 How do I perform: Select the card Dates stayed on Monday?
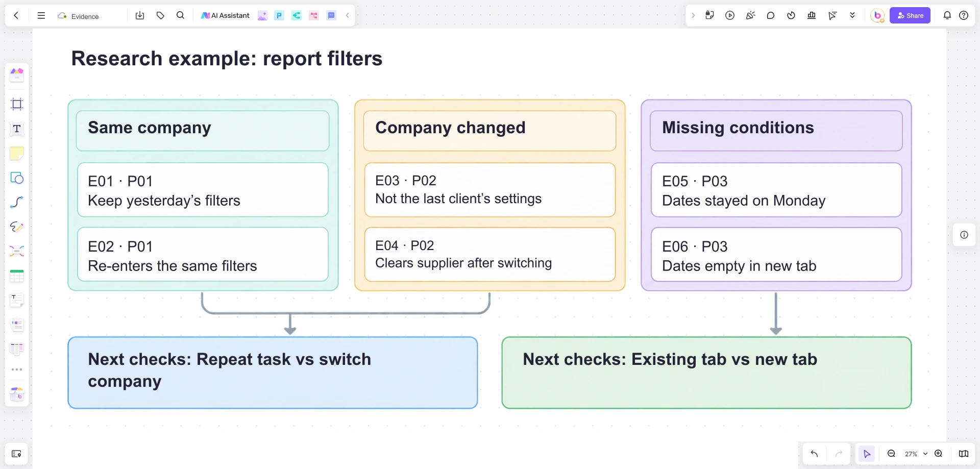(776, 190)
